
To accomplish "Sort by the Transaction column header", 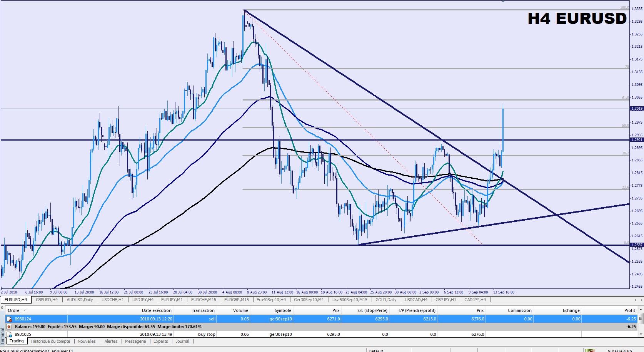I will [195, 310].
